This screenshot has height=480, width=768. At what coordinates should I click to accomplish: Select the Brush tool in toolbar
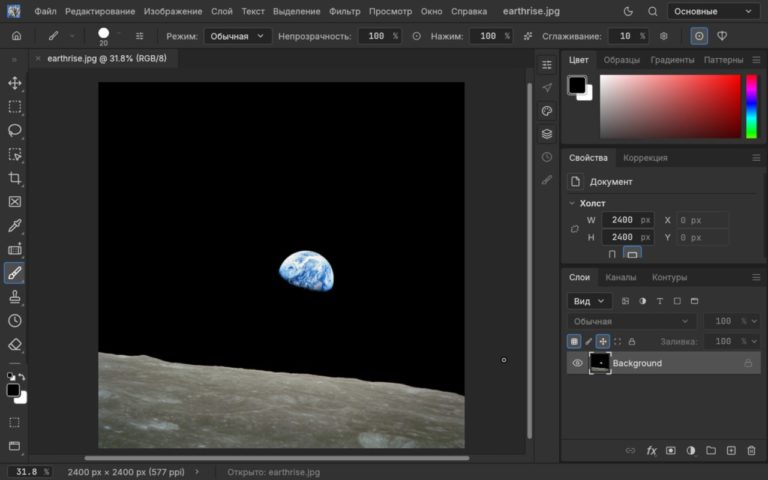[x=15, y=273]
